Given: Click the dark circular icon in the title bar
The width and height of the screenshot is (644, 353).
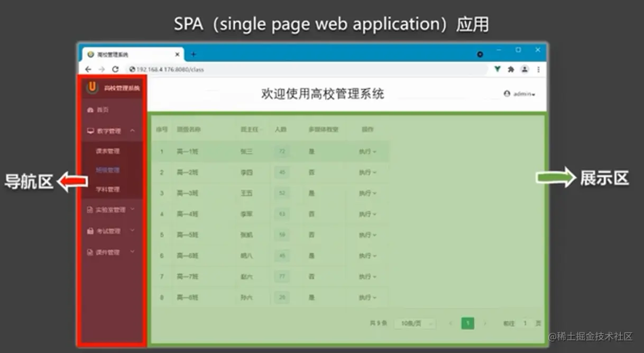Looking at the screenshot, I should tap(480, 54).
